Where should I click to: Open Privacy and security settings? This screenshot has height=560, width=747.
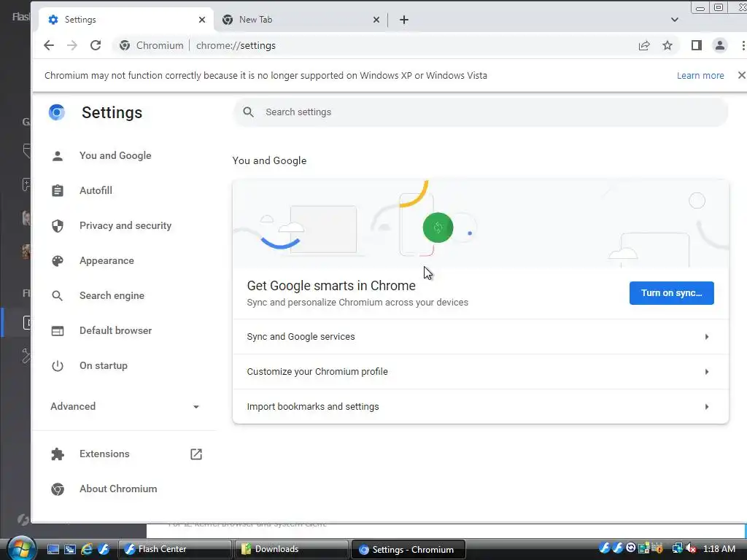coord(125,226)
